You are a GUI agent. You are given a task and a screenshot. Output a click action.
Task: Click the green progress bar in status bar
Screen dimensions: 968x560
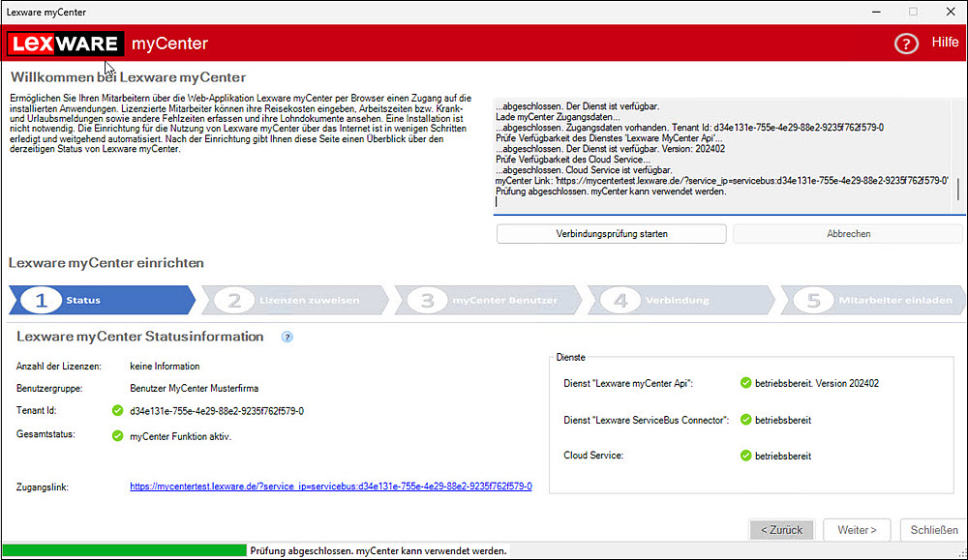pos(124,550)
